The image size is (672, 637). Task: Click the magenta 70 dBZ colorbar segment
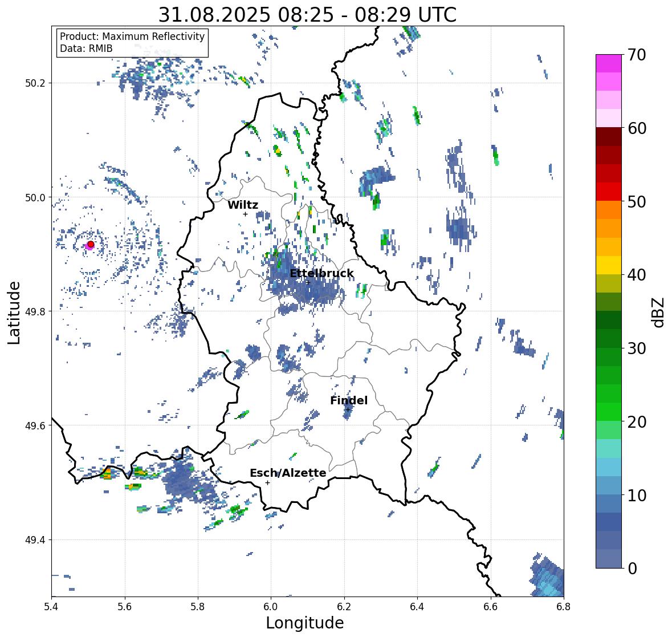point(609,63)
